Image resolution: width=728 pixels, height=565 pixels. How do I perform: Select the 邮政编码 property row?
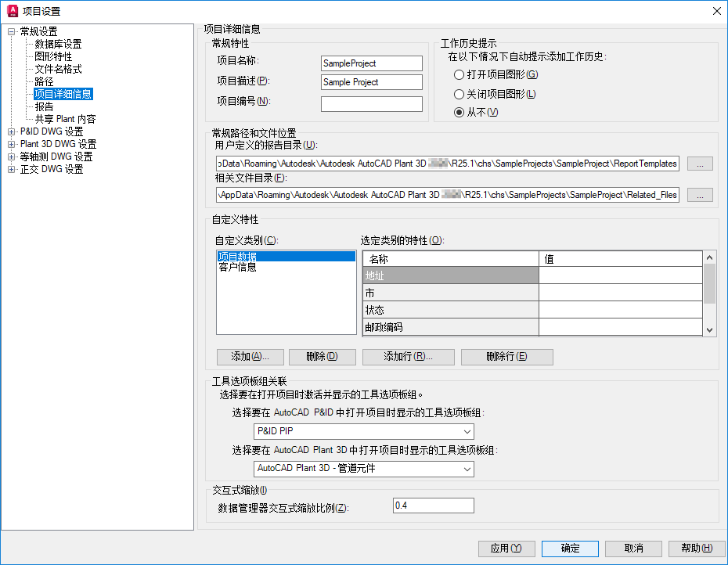450,327
